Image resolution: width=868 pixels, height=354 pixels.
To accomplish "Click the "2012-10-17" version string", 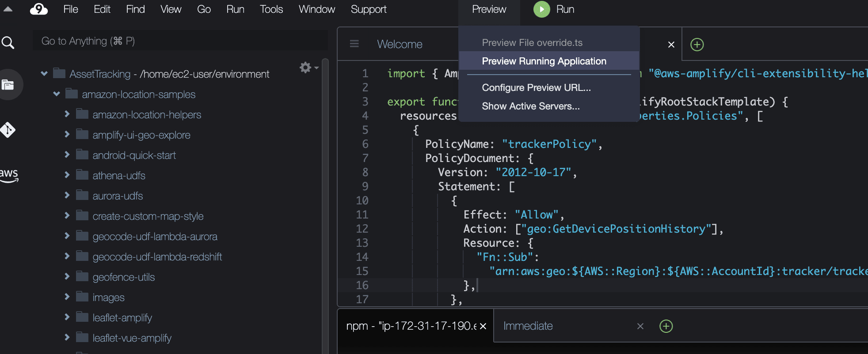I will point(533,172).
